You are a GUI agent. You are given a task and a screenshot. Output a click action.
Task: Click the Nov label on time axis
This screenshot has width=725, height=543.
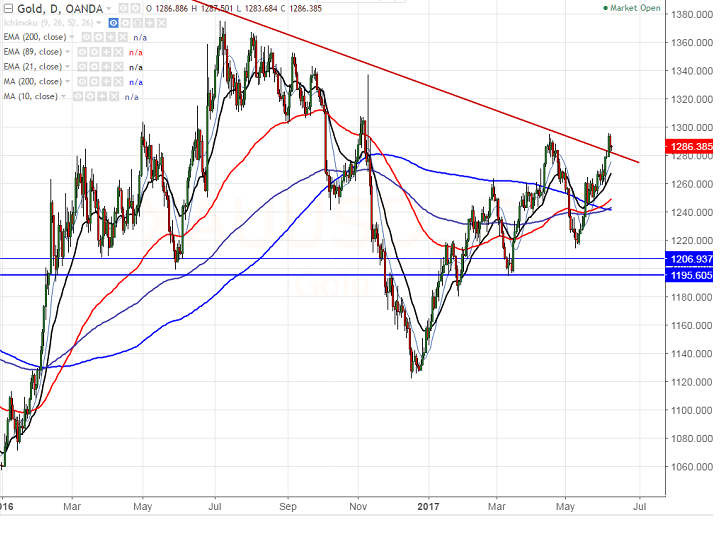click(358, 507)
